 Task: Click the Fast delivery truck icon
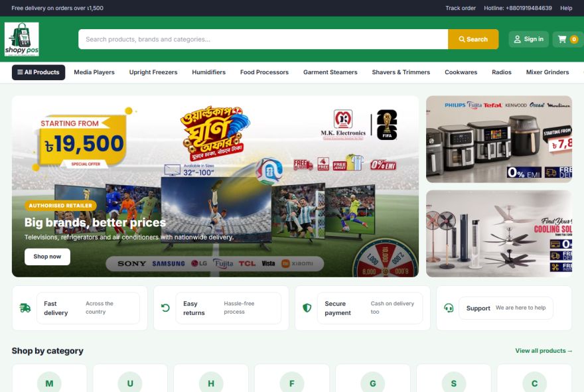point(25,308)
